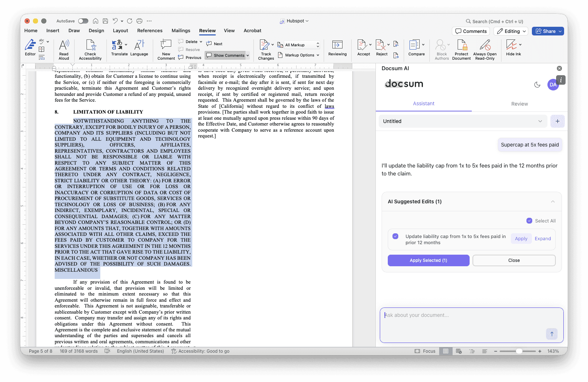Open the Untitled conversation dropdown
This screenshot has height=382, width=588.
point(463,121)
